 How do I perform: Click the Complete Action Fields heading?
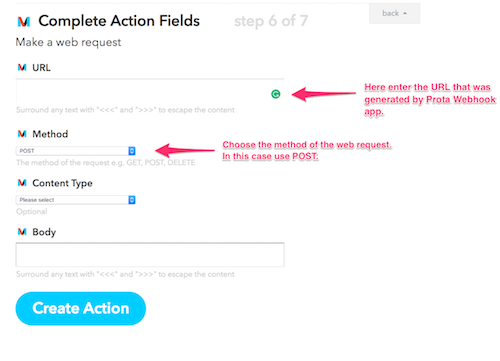119,21
